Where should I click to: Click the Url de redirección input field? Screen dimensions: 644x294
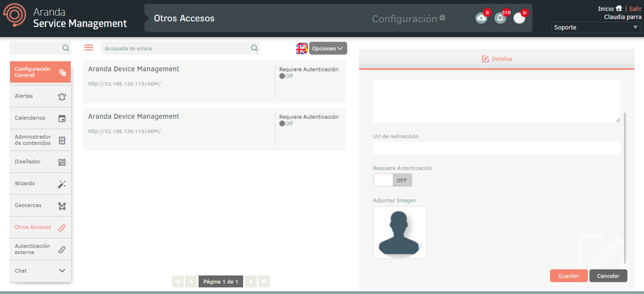click(496, 148)
